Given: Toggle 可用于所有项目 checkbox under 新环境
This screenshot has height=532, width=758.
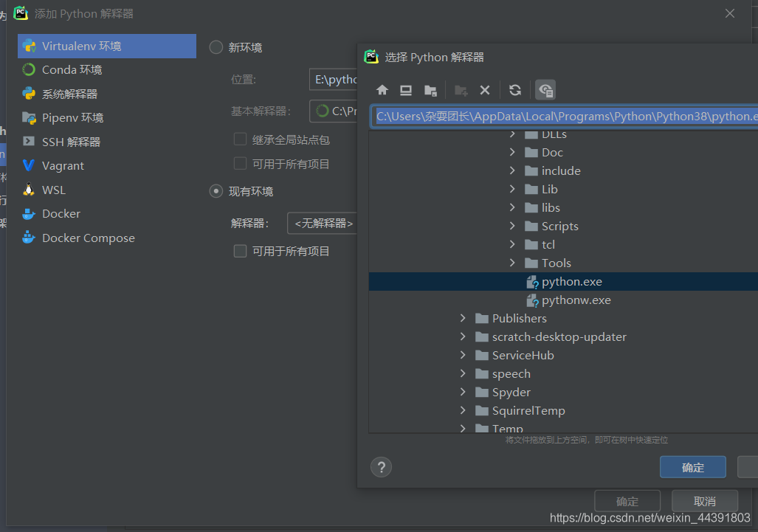Looking at the screenshot, I should tap(241, 164).
